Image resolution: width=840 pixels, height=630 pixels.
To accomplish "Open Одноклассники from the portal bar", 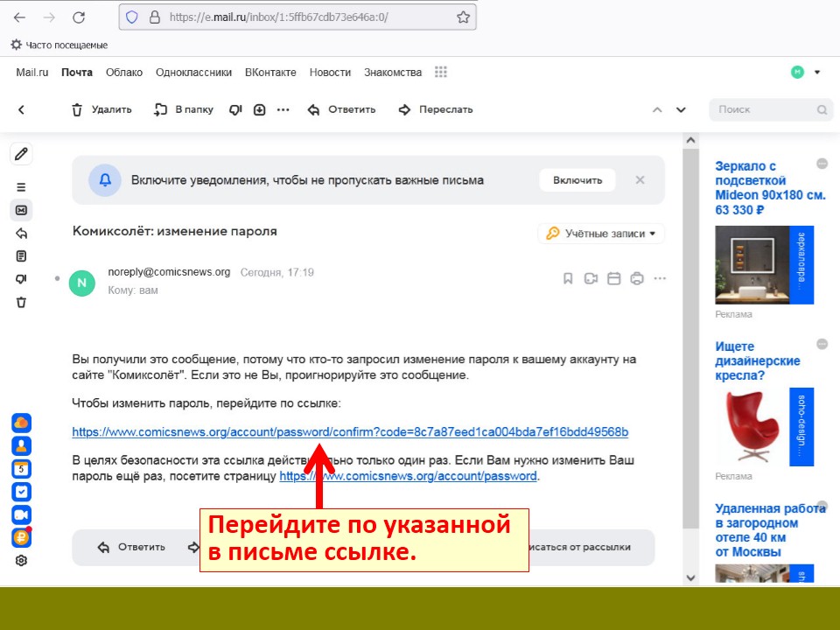I will click(x=194, y=73).
